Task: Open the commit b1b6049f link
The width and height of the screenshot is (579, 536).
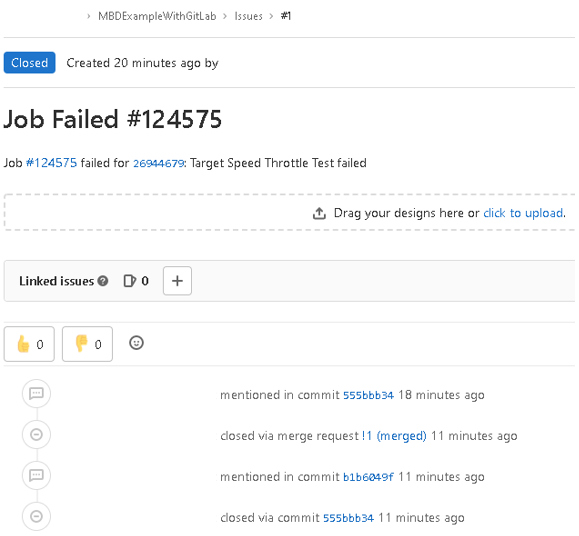Action: point(368,477)
